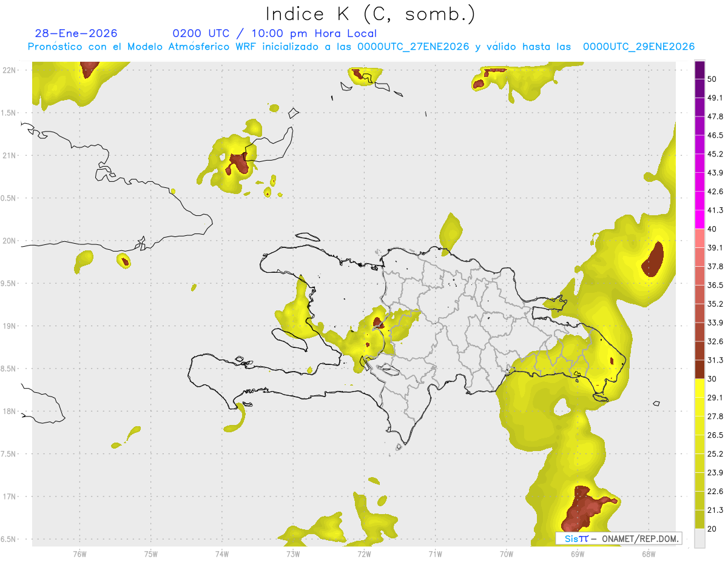Click the valid-until stamp "0000UTC_29ENE2026"
728x562 pixels.
click(639, 47)
